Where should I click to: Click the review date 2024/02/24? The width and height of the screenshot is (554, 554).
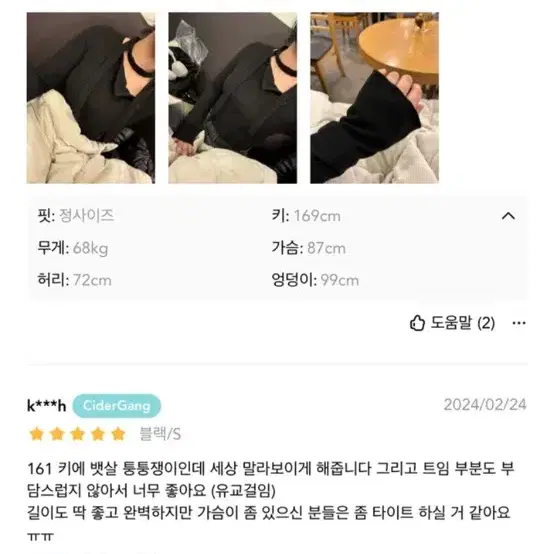pyautogui.click(x=485, y=405)
